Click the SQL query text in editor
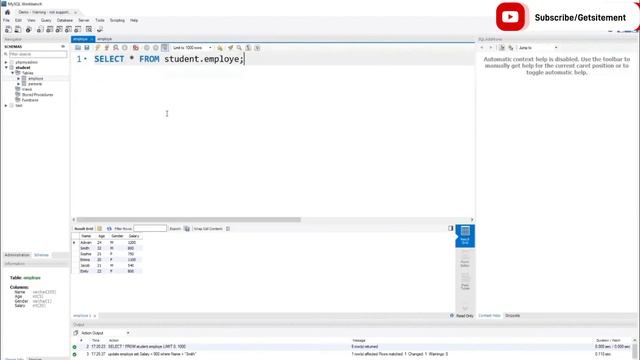 (169, 59)
